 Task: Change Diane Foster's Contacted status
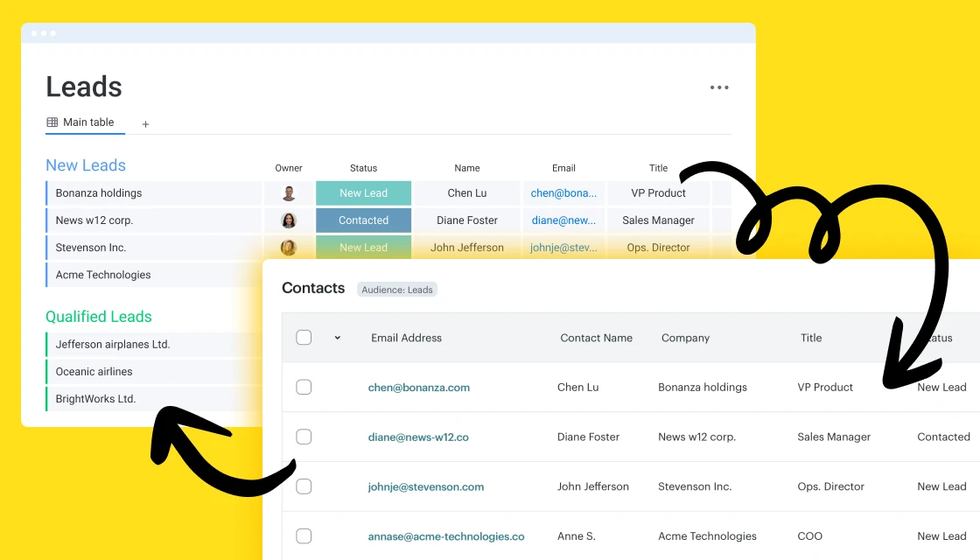click(x=363, y=220)
